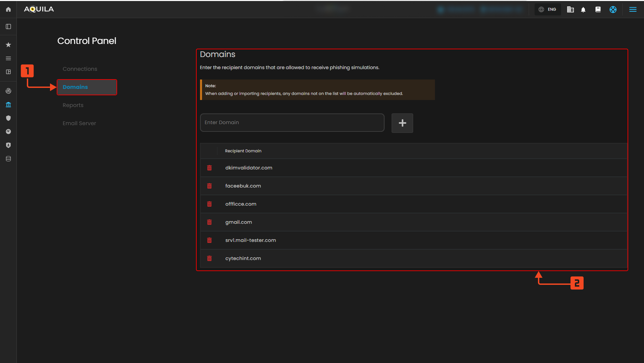
Task: Open the organization building icon in the header
Action: [x=570, y=10]
